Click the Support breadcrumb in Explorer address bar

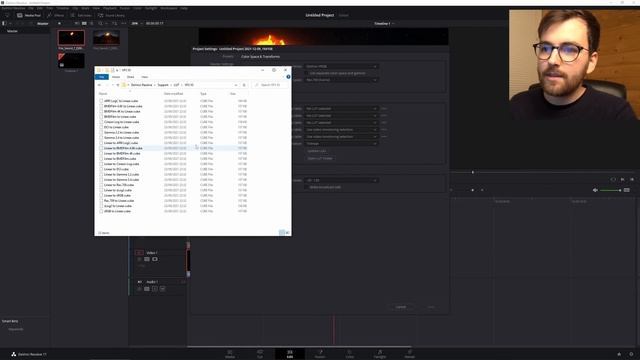tap(163, 85)
